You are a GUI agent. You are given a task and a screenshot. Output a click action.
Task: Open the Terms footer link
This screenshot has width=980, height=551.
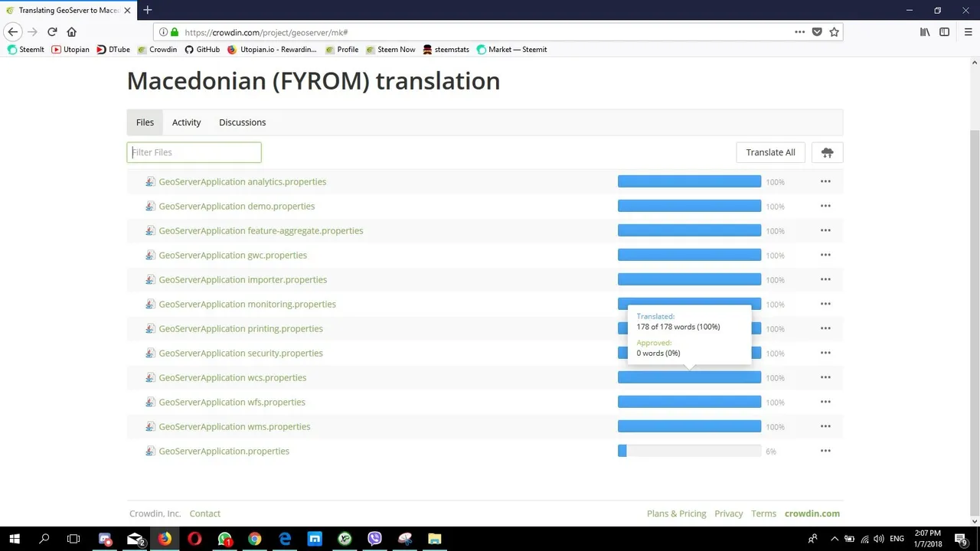[x=763, y=514]
